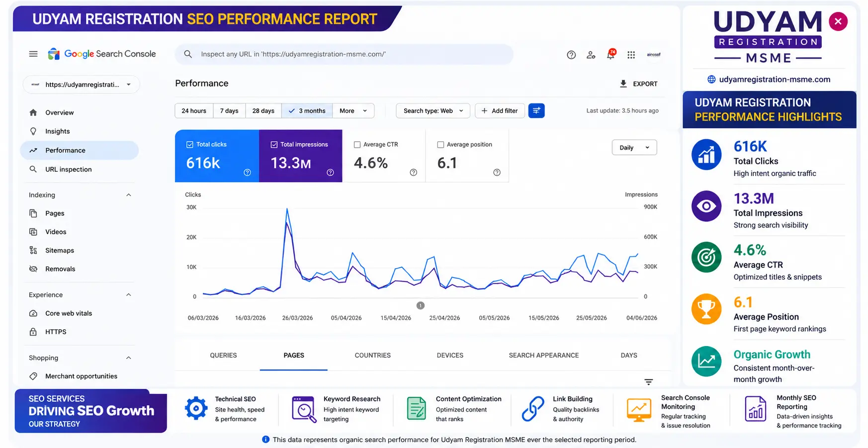Open the help question mark icon
868x448 pixels.
[x=571, y=55]
